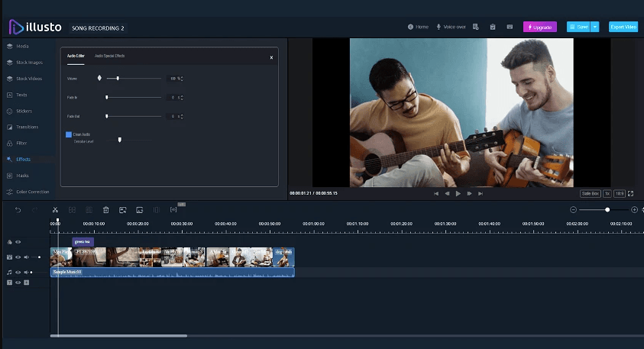The height and width of the screenshot is (349, 644).
Task: Zoom in the timeline with the plus icon
Action: click(x=634, y=209)
